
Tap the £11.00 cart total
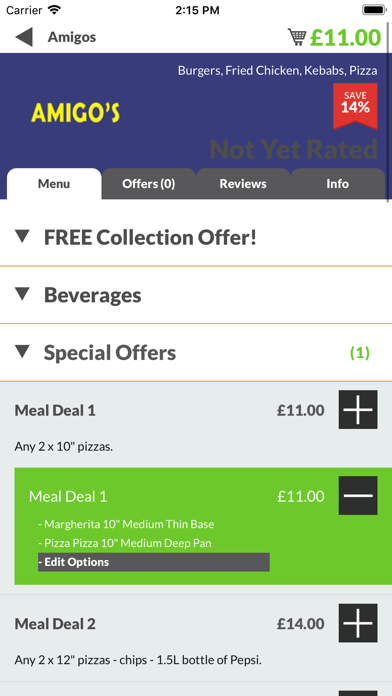point(345,38)
